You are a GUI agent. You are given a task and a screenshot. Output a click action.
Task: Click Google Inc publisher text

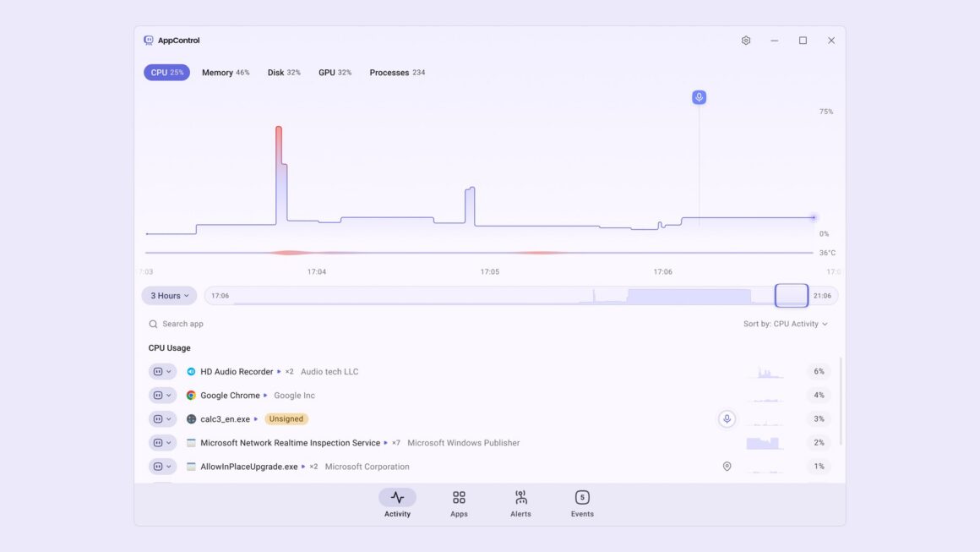pos(294,395)
